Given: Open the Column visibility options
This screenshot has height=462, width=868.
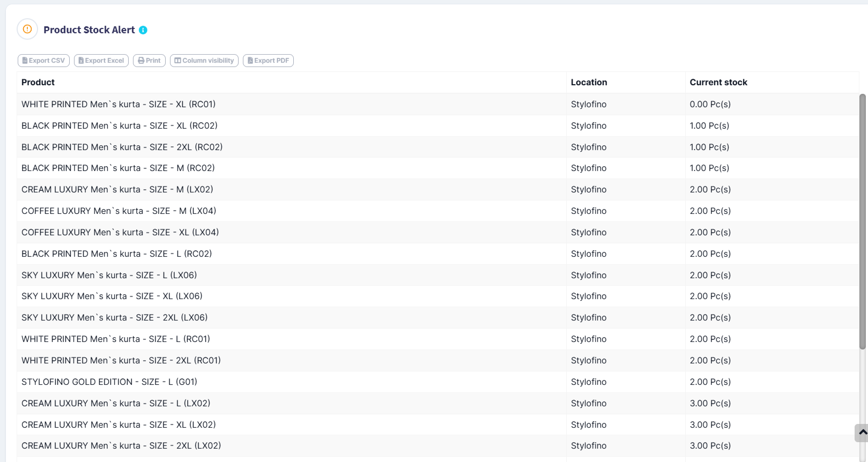Looking at the screenshot, I should [x=204, y=61].
